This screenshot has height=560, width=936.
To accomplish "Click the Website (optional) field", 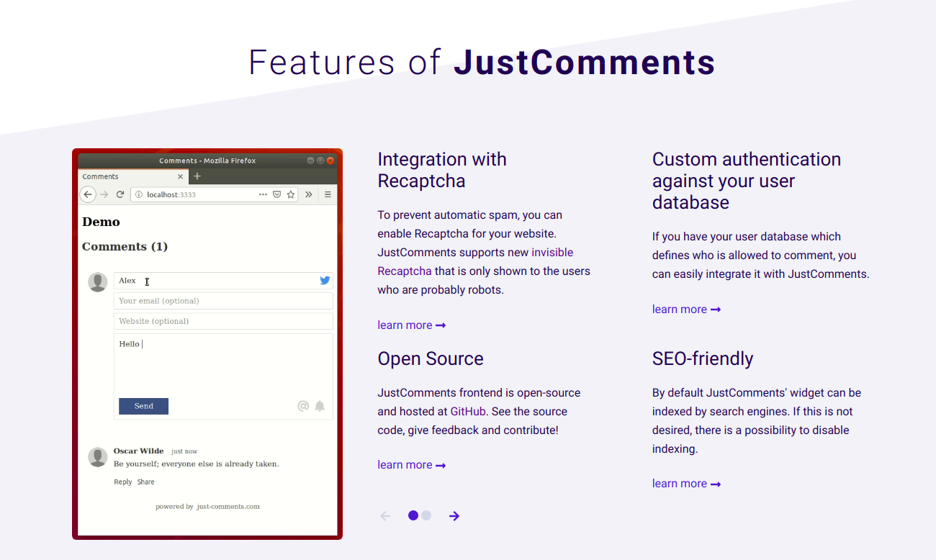I will click(223, 321).
